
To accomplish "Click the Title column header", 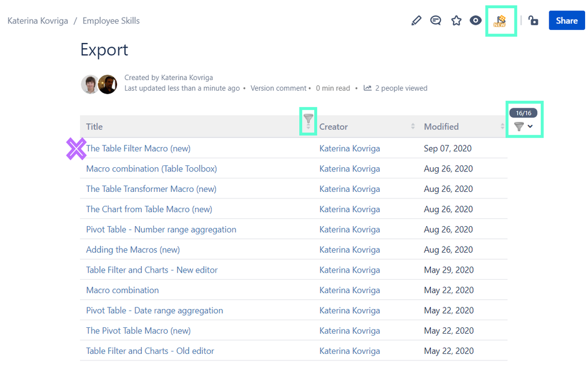I will pyautogui.click(x=95, y=127).
